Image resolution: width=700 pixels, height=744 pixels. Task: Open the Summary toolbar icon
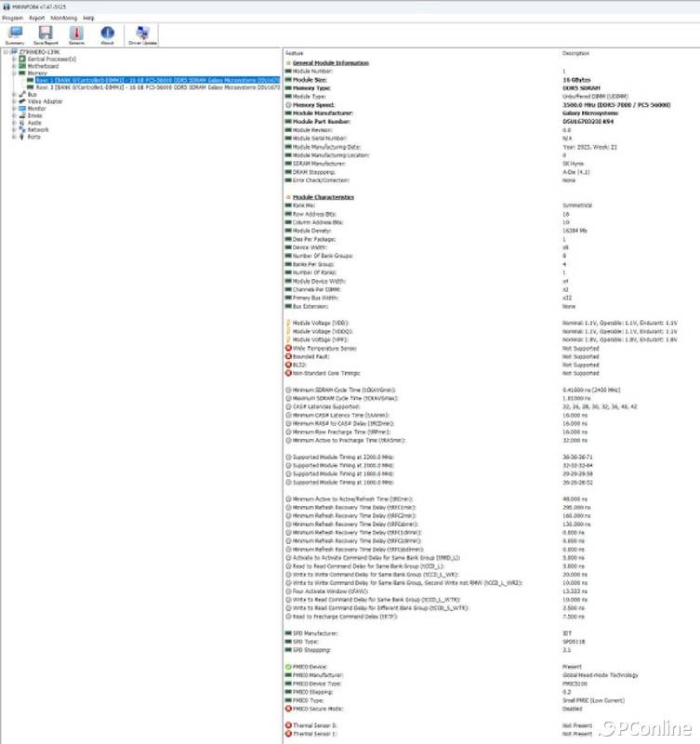point(14,35)
